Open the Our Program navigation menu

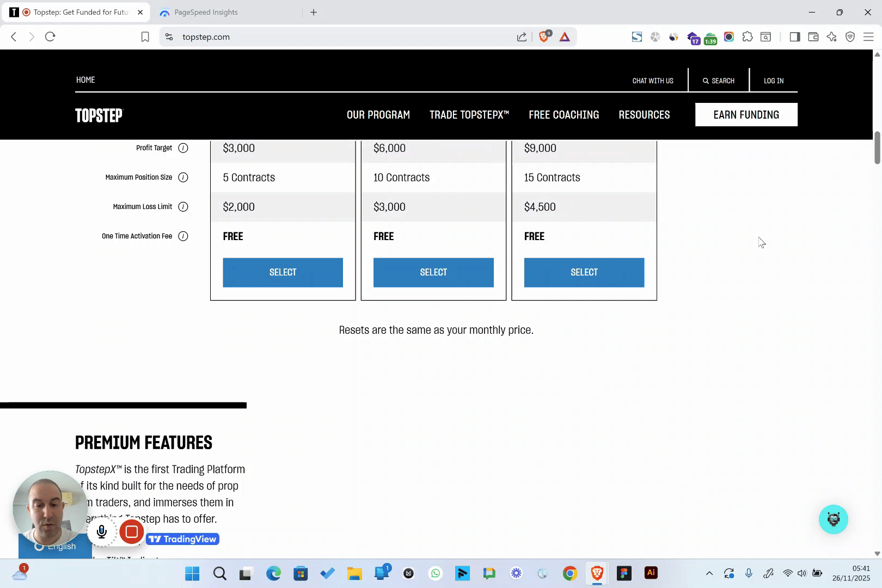[378, 115]
